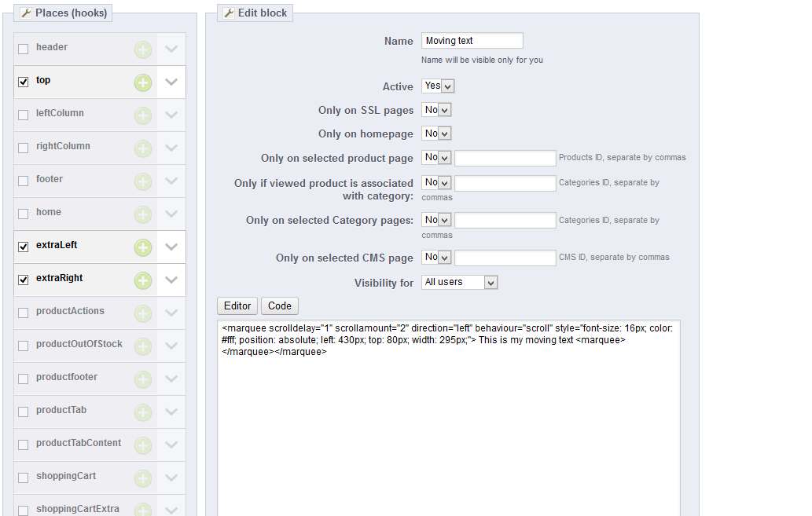
Task: Click Categories ID field for selected Category pages
Action: pyautogui.click(x=505, y=221)
